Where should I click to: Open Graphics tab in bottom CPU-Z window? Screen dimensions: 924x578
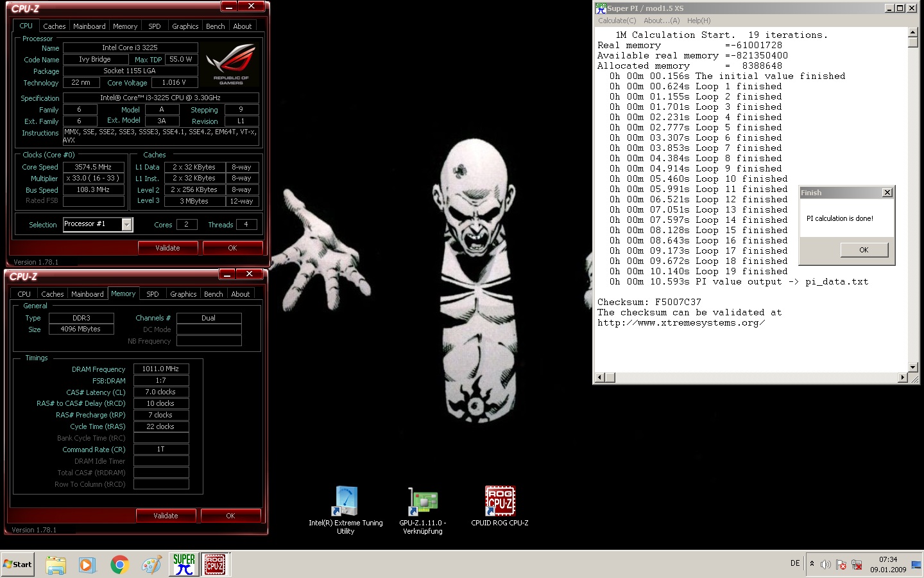(x=184, y=294)
